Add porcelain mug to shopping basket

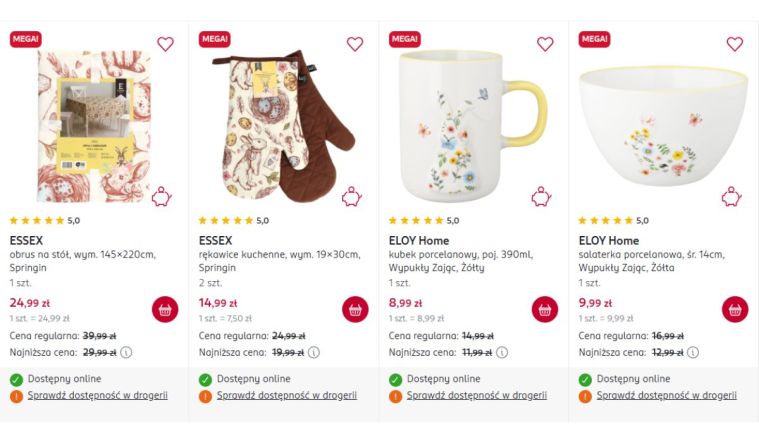tap(545, 309)
